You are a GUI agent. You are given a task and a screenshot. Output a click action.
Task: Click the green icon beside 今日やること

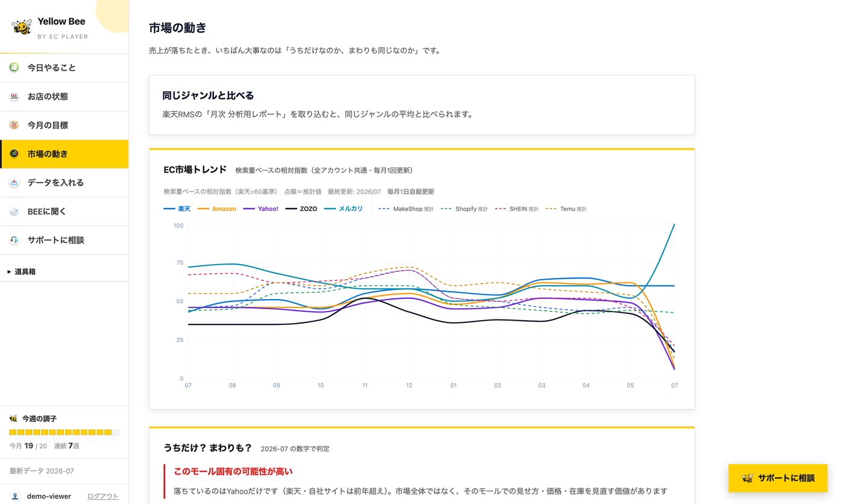(14, 68)
